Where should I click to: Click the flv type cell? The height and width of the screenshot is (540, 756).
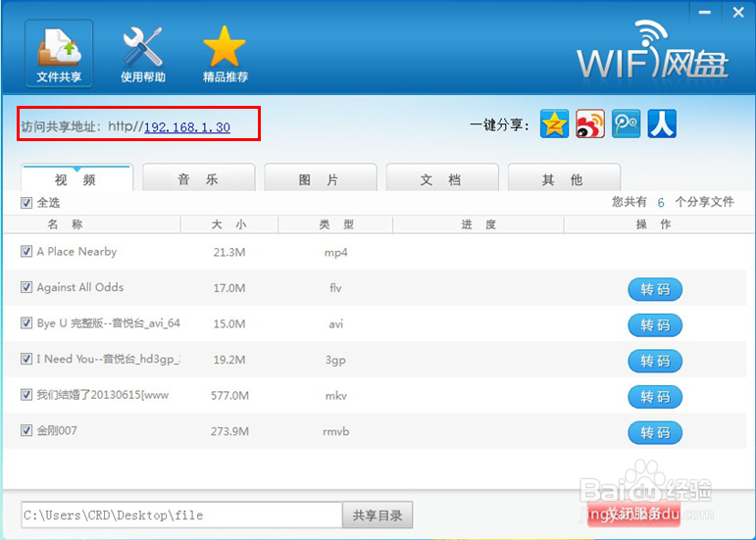[335, 288]
